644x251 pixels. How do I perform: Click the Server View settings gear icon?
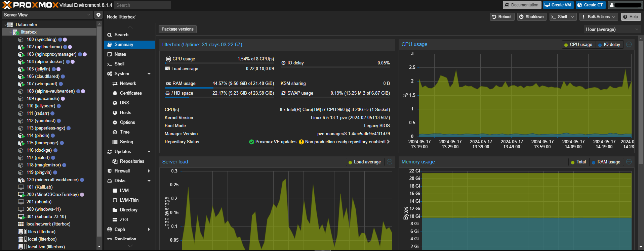pos(98,15)
